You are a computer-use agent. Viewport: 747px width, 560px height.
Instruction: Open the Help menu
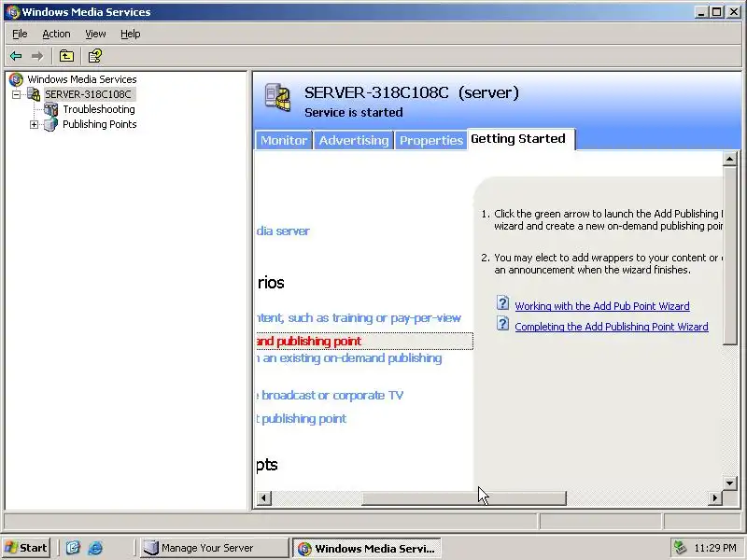click(130, 34)
